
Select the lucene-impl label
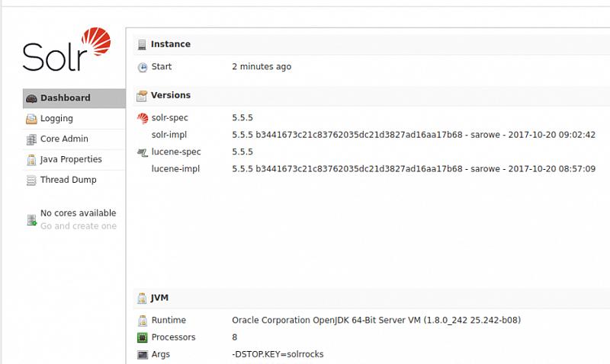(175, 169)
